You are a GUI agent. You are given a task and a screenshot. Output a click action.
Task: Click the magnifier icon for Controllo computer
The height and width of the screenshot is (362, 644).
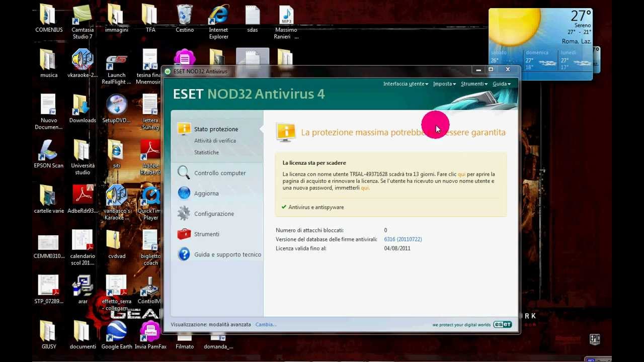point(184,172)
